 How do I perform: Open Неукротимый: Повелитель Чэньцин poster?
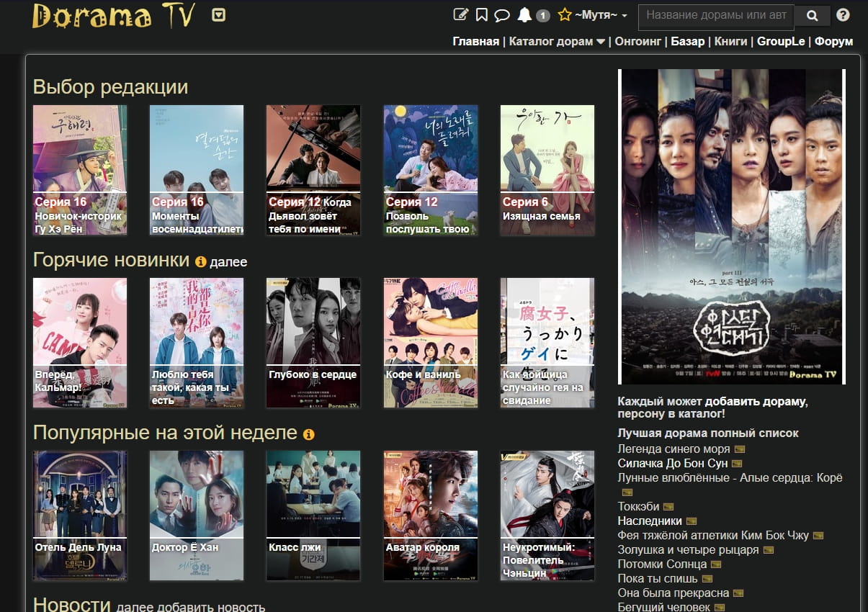547,516
